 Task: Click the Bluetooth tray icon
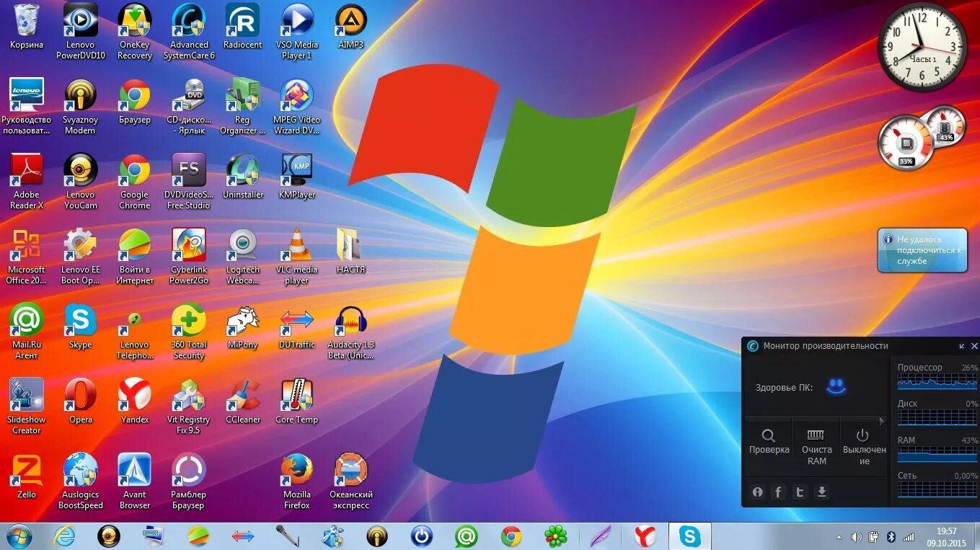pyautogui.click(x=891, y=537)
